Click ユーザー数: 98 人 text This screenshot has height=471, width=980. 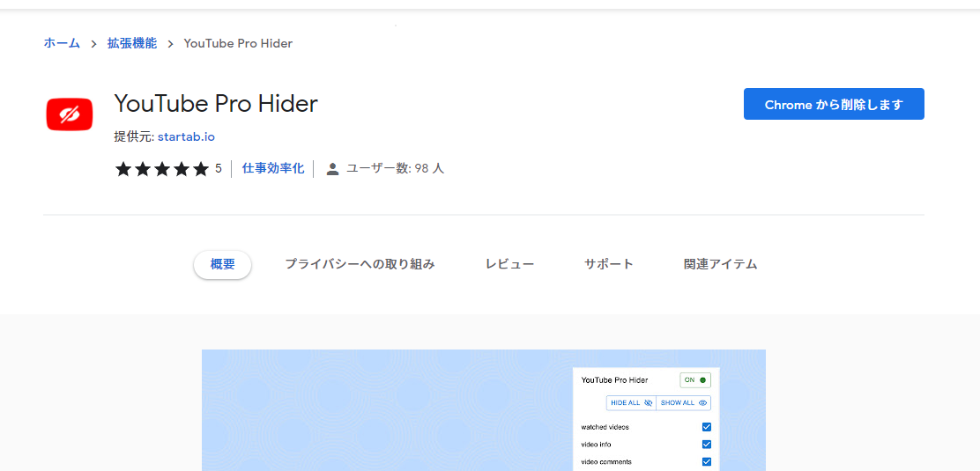point(395,169)
